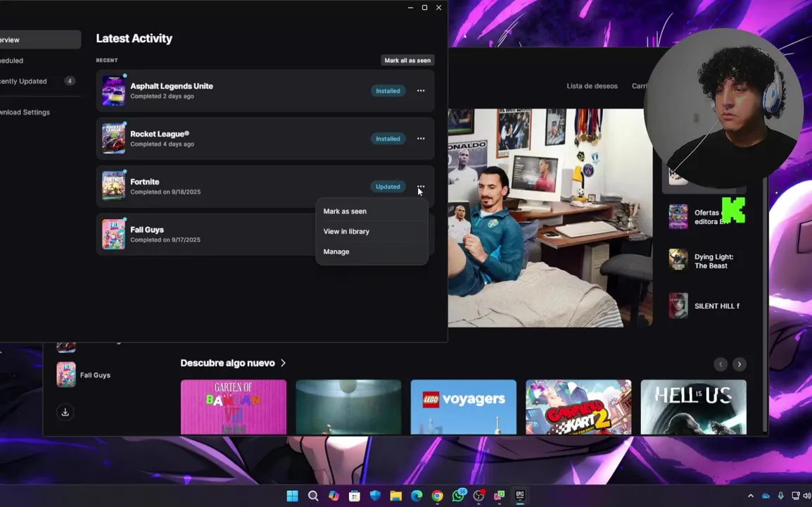Open File Explorer from the taskbar

click(x=396, y=496)
